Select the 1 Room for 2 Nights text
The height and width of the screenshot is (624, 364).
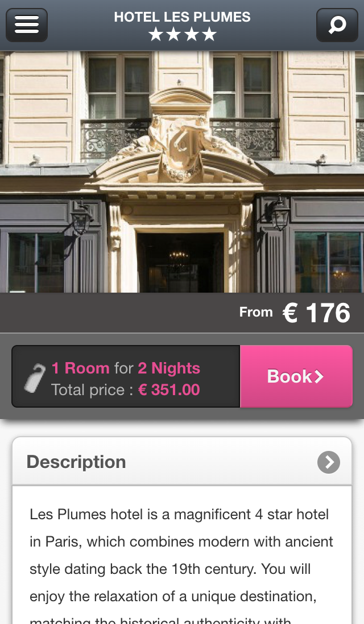pos(126,368)
